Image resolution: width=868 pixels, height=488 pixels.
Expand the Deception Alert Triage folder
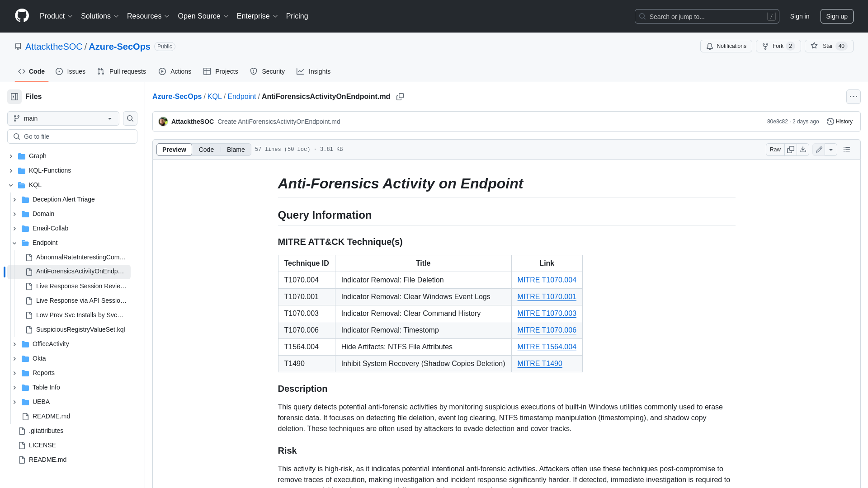14,200
